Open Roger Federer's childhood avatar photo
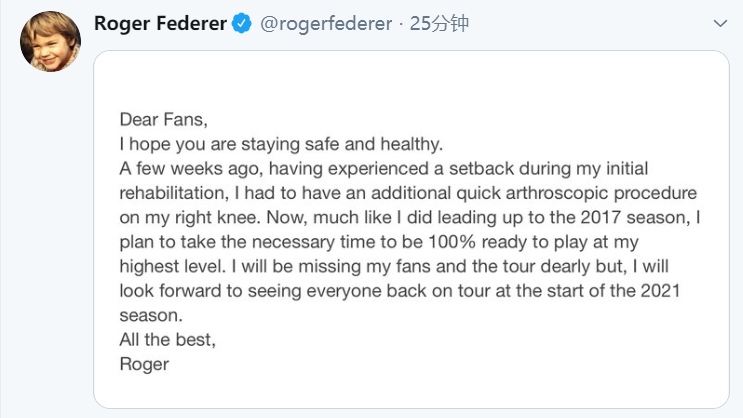 pyautogui.click(x=50, y=41)
